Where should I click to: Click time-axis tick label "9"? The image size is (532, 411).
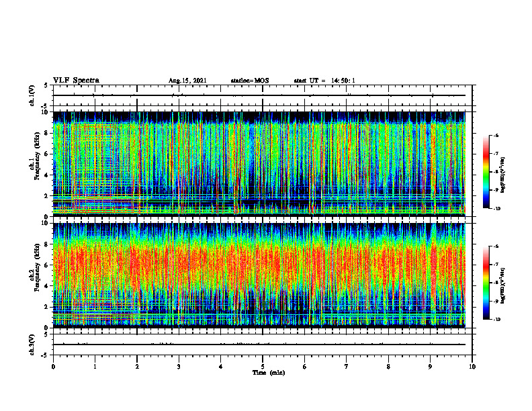(430, 367)
